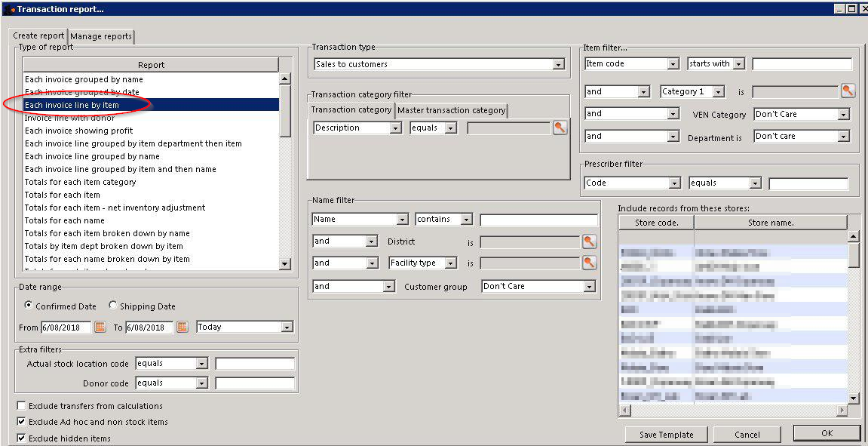The height and width of the screenshot is (446, 868).
Task: Click the From date calendar icon
Action: 100,328
